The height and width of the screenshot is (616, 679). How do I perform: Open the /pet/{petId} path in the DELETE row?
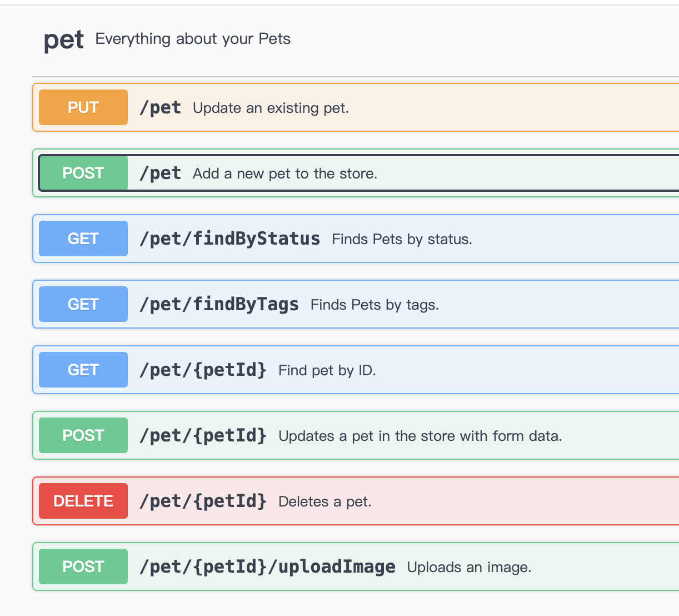point(203,501)
